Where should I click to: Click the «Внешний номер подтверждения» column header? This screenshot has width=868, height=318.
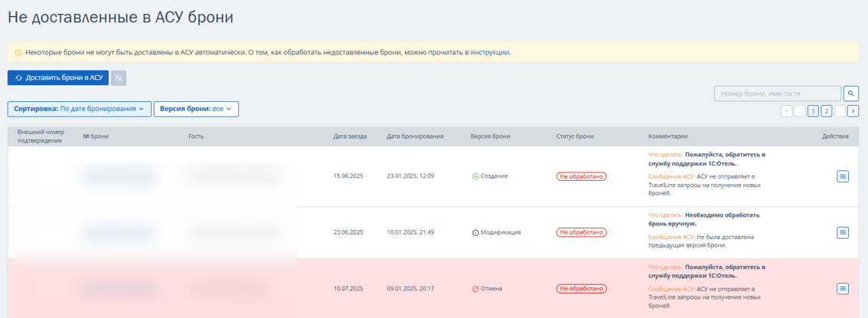tap(41, 136)
